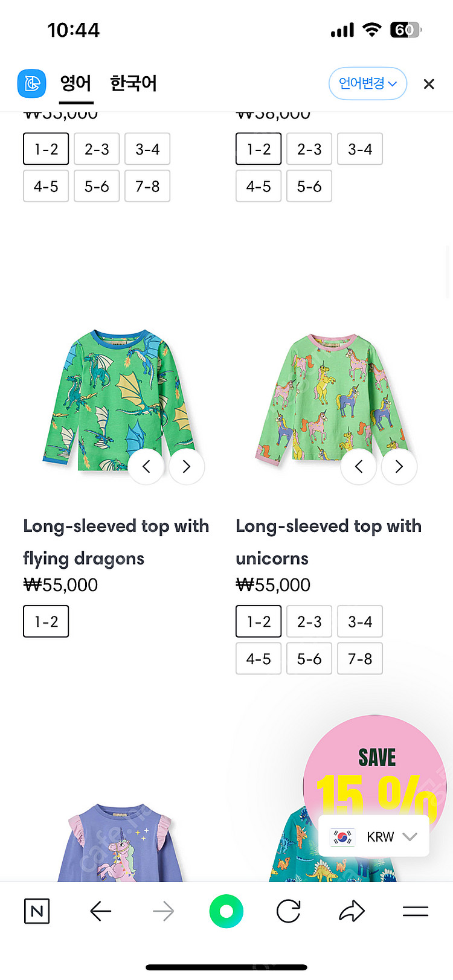Tap the green circle Naver button

[226, 911]
